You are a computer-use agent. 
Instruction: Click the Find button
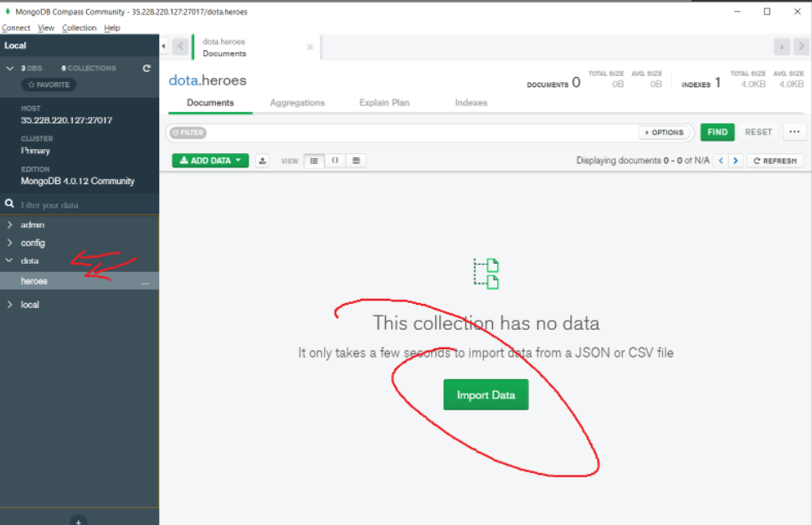tap(717, 132)
